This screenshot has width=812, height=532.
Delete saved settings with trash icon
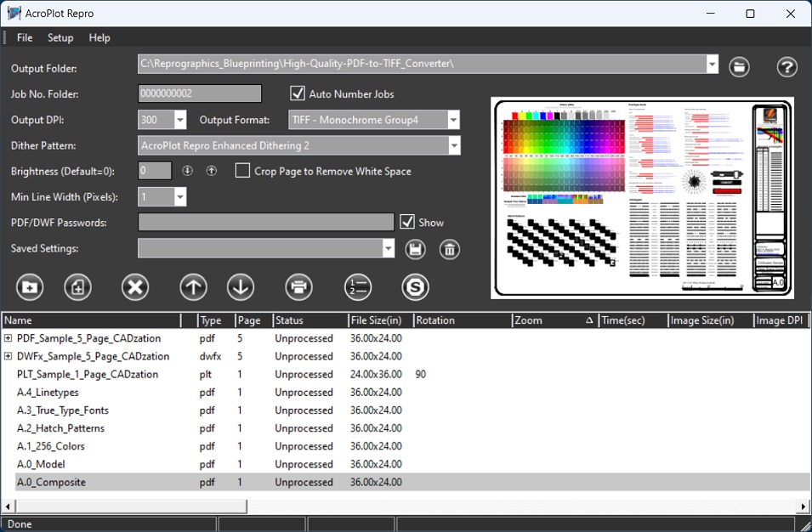click(449, 250)
